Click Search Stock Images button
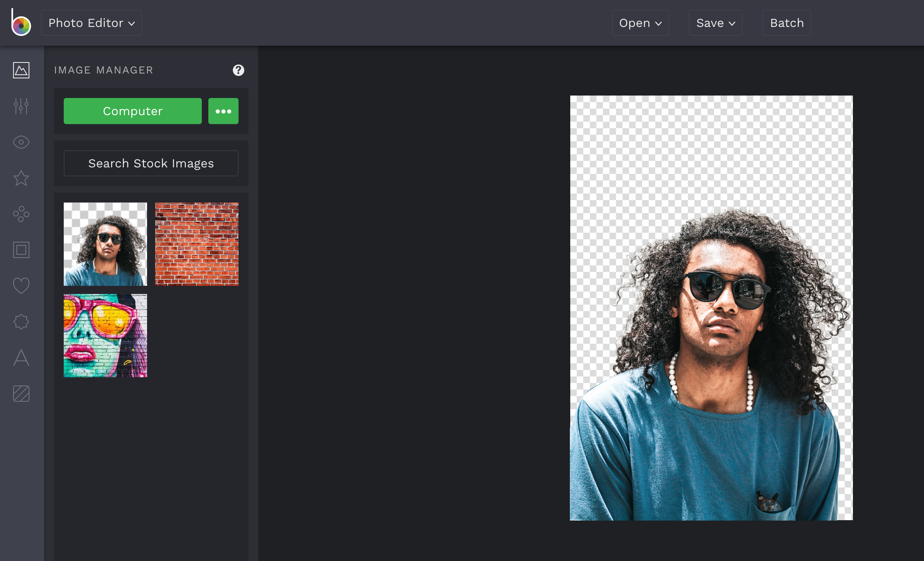The height and width of the screenshot is (561, 924). tap(151, 163)
